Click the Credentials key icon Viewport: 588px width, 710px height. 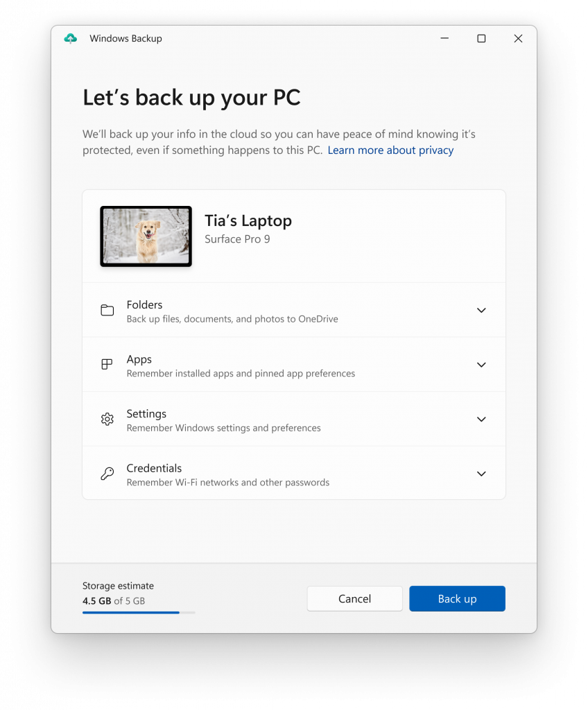107,474
